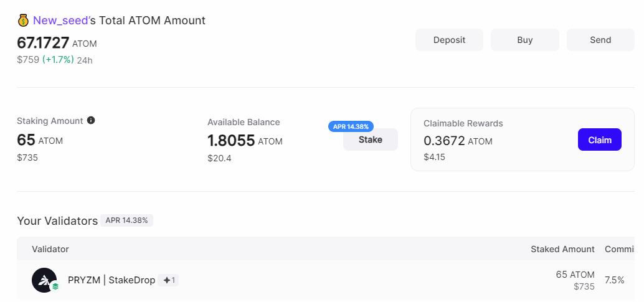Click the Commission column header
The width and height of the screenshot is (644, 302).
624,249
